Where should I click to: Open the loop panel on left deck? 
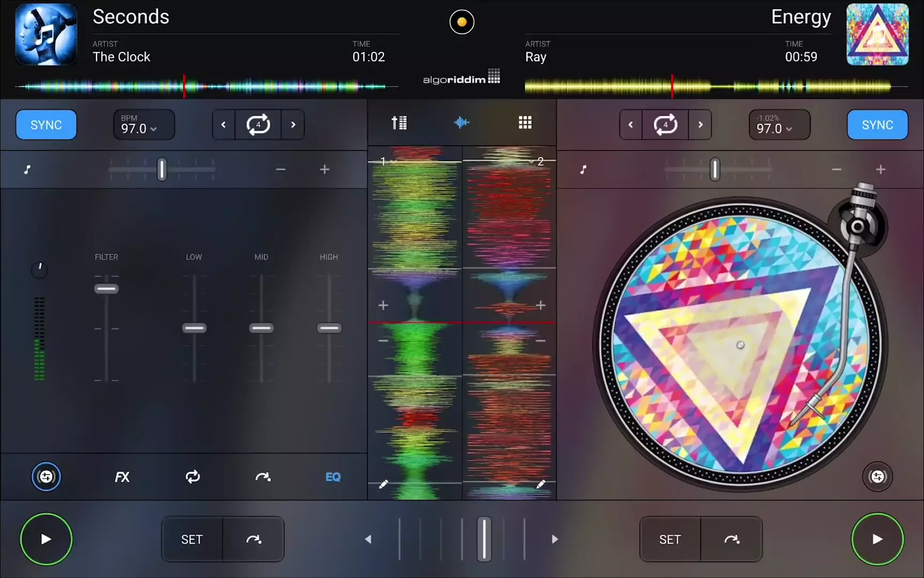coord(192,476)
